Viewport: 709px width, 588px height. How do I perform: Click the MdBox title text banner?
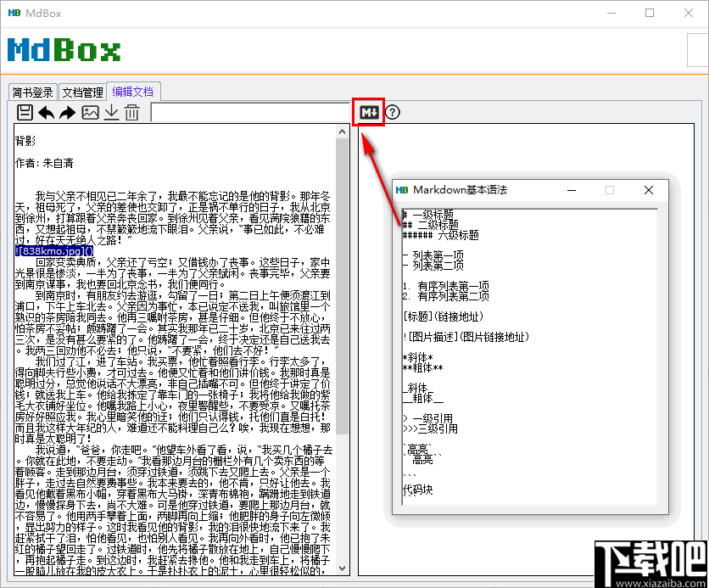(x=64, y=51)
